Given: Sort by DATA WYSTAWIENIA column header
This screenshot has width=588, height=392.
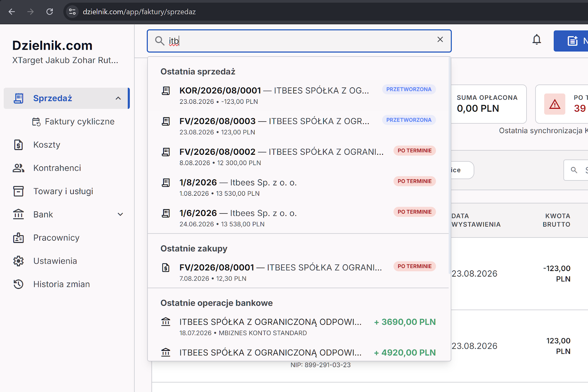Looking at the screenshot, I should (476, 220).
